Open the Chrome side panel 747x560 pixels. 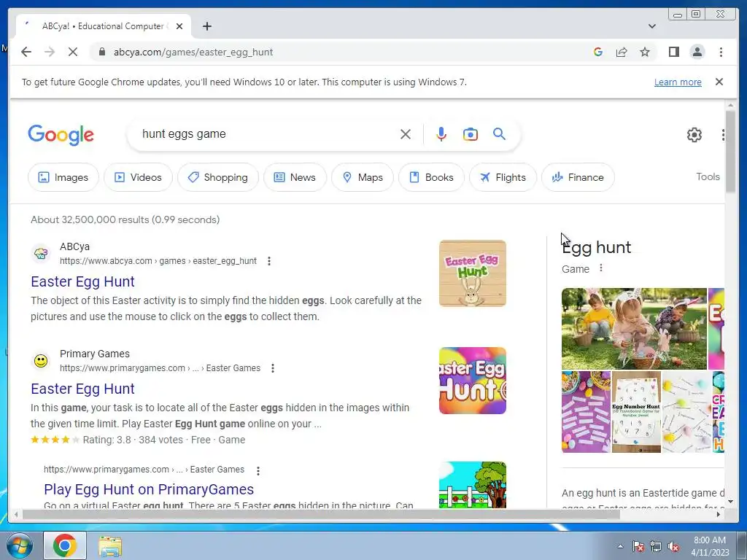[673, 52]
